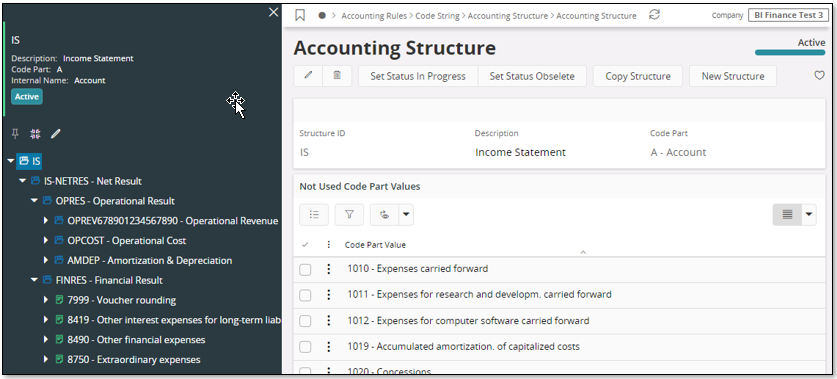Screen dimensions: 837x379
Task: Click the pencil edit icon under title
Action: (x=308, y=76)
